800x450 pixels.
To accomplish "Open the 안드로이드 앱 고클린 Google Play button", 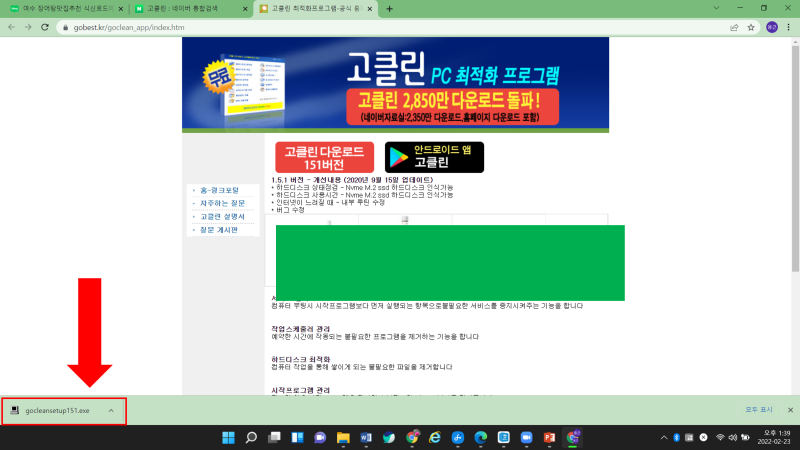I will [x=434, y=157].
